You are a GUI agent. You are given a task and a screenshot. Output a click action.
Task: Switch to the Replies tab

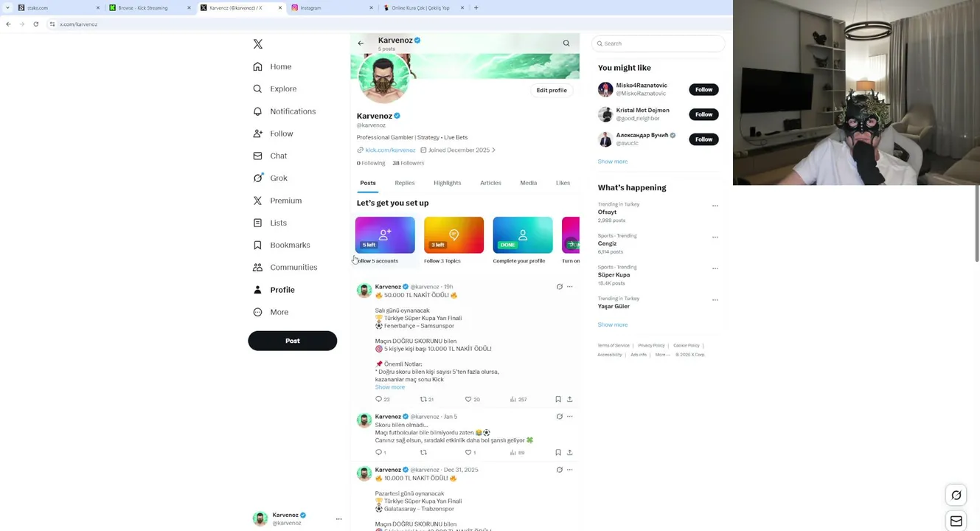coord(404,183)
